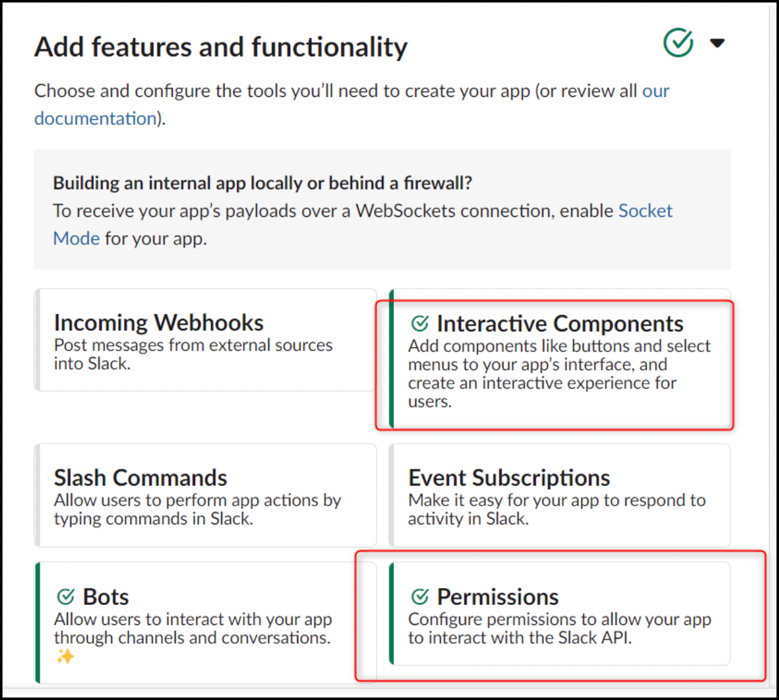This screenshot has height=700, width=779.
Task: Open the Slash Commands feature title
Action: click(x=141, y=478)
